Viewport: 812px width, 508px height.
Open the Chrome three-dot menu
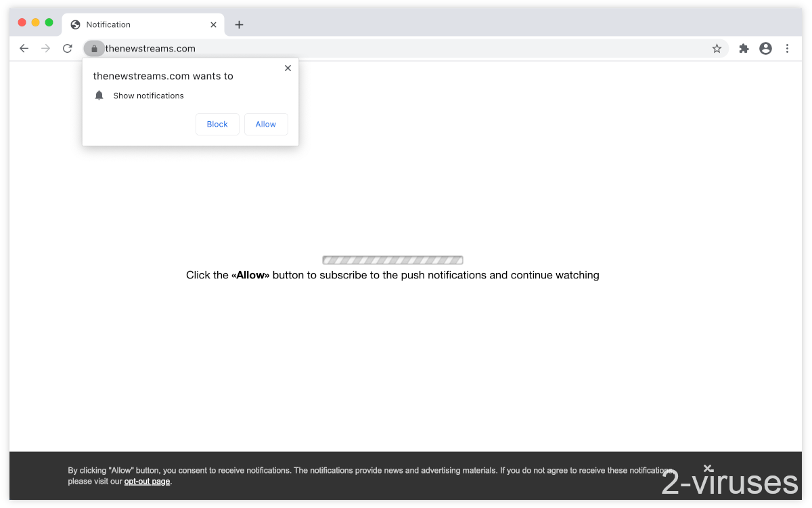pyautogui.click(x=787, y=48)
